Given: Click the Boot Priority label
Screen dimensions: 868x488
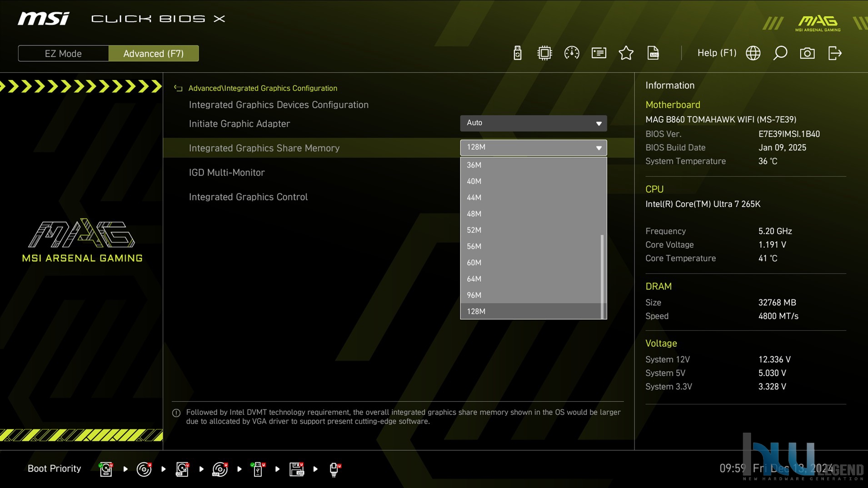Looking at the screenshot, I should [x=54, y=468].
